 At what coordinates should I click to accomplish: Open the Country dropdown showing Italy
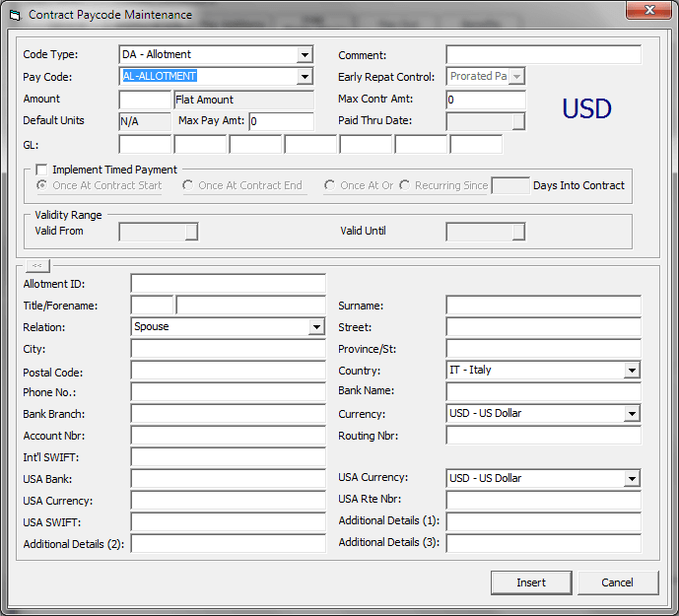[632, 371]
